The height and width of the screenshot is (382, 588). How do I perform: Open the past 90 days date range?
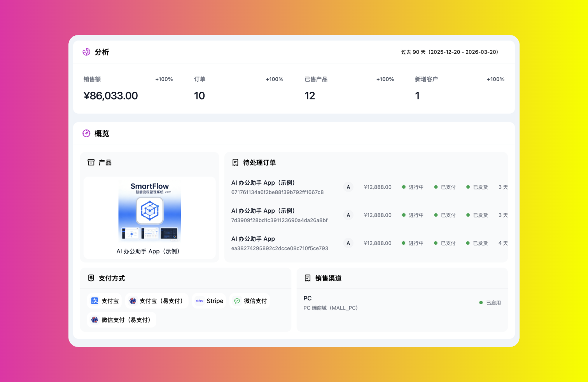tap(450, 52)
